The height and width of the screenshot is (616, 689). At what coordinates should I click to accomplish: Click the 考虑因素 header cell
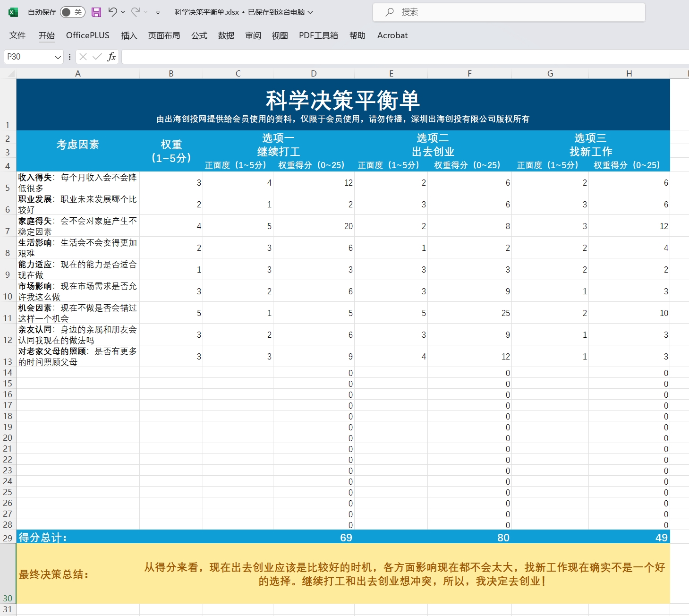(x=78, y=151)
